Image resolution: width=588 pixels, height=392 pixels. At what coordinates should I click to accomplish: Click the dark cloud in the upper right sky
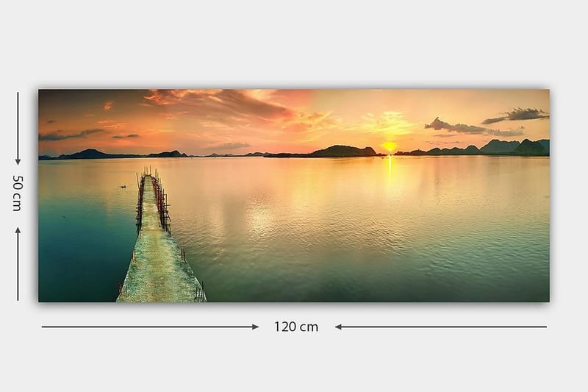(517, 115)
